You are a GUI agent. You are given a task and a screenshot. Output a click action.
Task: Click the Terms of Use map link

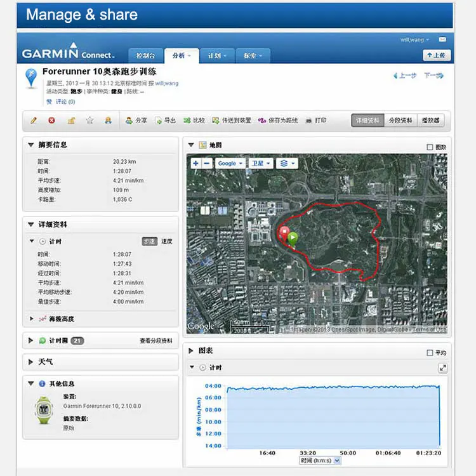coord(429,329)
